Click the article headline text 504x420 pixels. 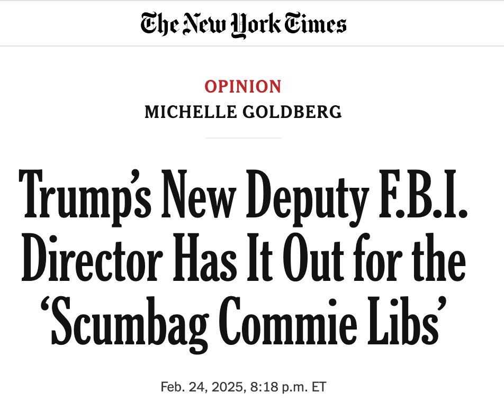pyautogui.click(x=244, y=261)
